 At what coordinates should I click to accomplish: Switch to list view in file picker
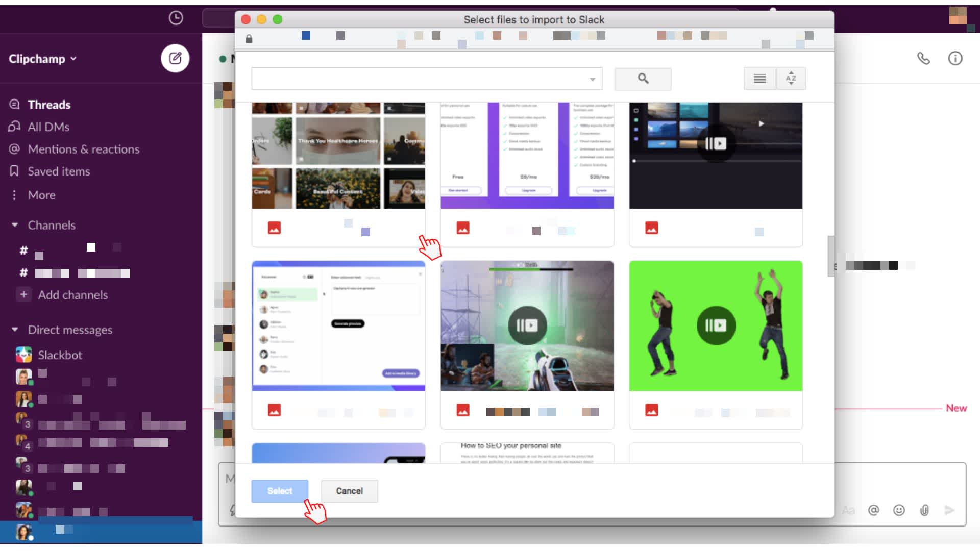coord(759,79)
